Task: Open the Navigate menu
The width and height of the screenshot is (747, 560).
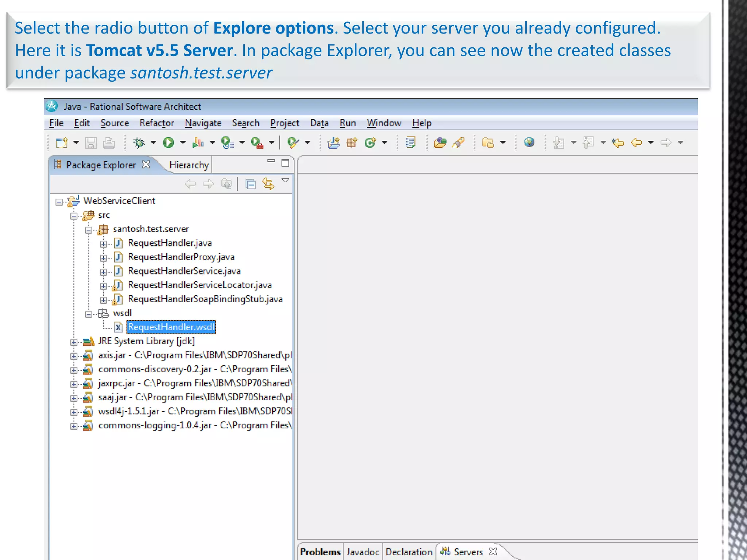Action: 203,123
